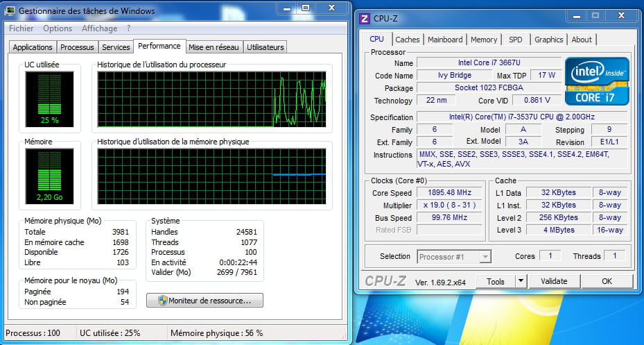Click the Multiplier value x 19.0
This screenshot has width=644, height=345.
click(449, 205)
